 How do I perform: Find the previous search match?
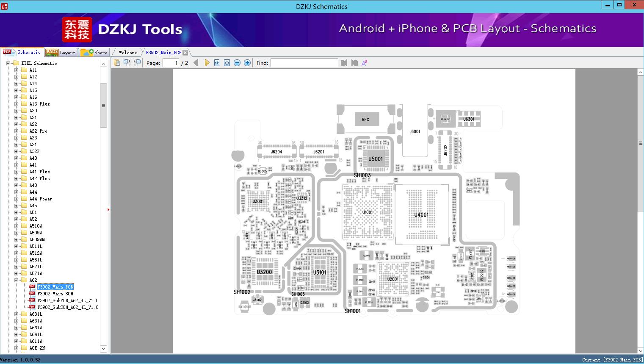344,63
